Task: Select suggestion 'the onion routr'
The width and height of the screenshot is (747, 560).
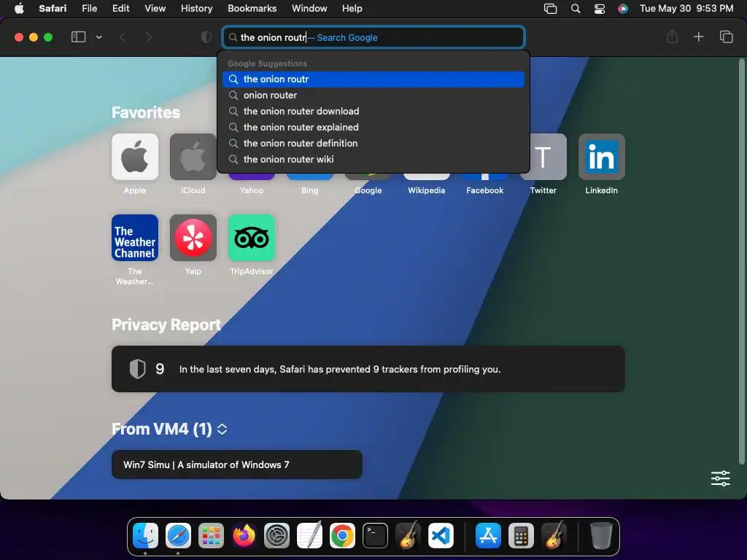Action: (373, 79)
